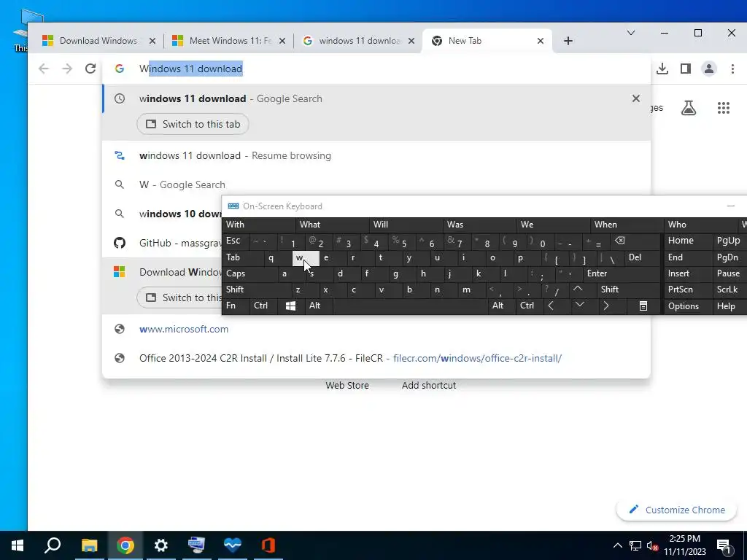Switch to windows 11 download Google tab
747x560 pixels.
pyautogui.click(x=358, y=41)
